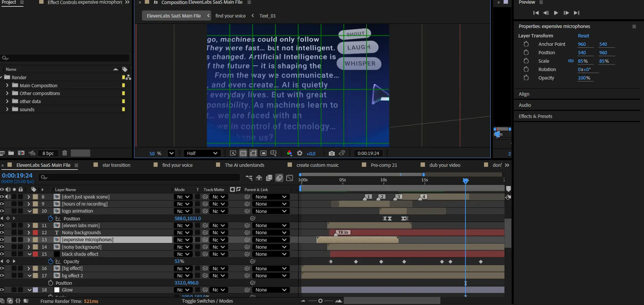Create a new composition from the Project panel

point(21,153)
